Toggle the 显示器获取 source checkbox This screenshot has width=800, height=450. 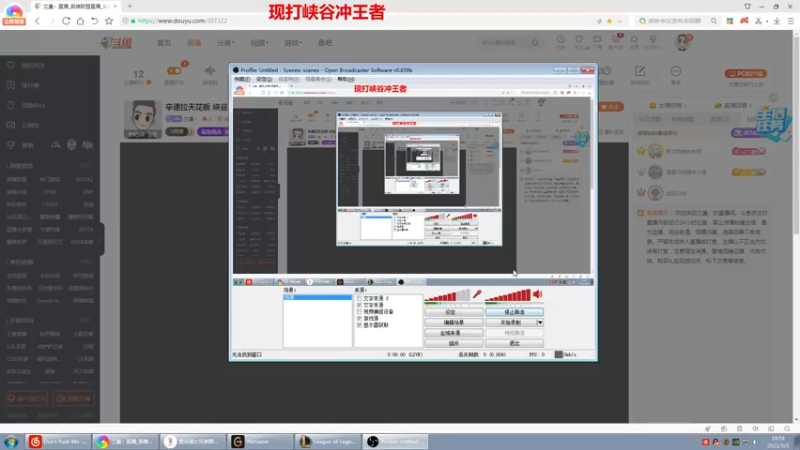tap(359, 324)
